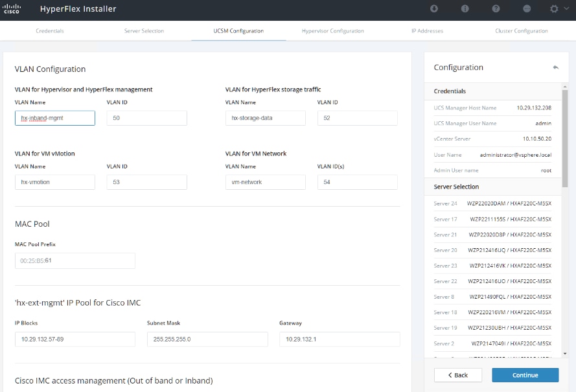Select the Server 21 row in Configuration panel

(x=492, y=235)
